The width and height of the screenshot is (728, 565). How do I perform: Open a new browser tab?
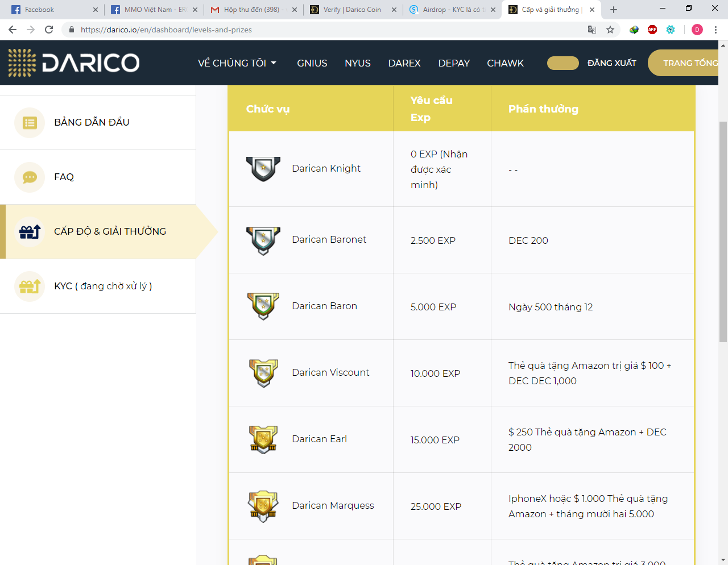coord(614,10)
